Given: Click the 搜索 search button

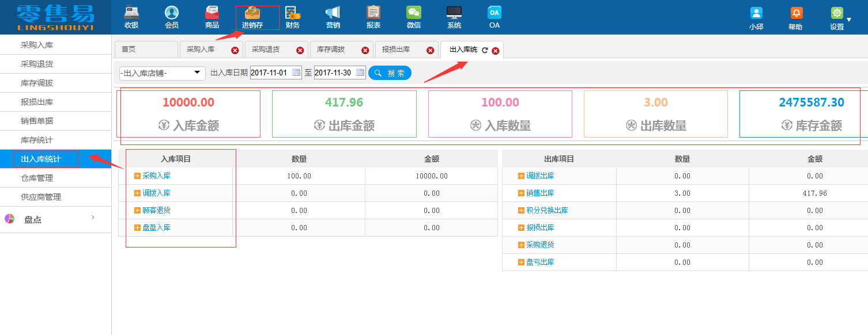Looking at the screenshot, I should pos(390,73).
